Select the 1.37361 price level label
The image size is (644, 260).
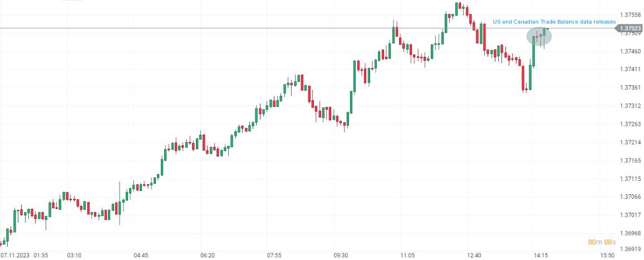631,87
